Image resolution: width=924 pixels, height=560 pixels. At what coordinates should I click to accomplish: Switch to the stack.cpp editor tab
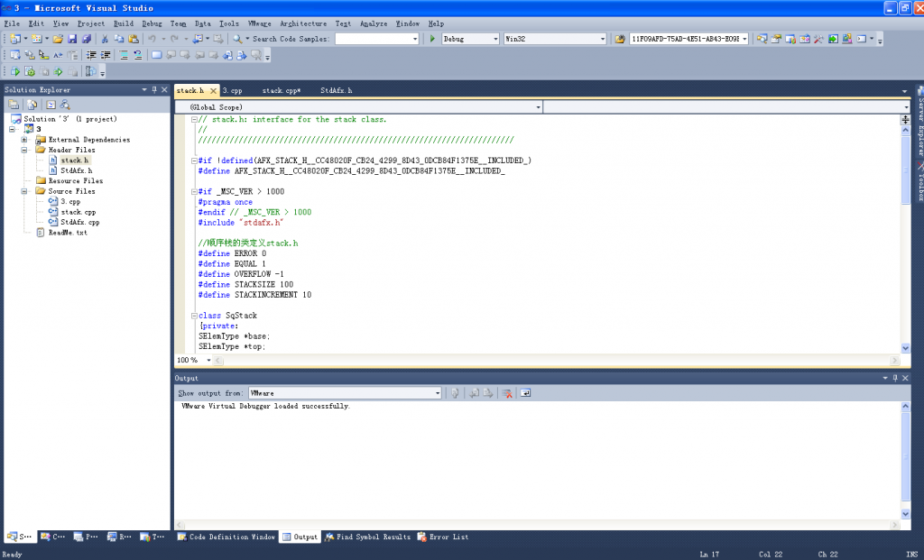281,91
